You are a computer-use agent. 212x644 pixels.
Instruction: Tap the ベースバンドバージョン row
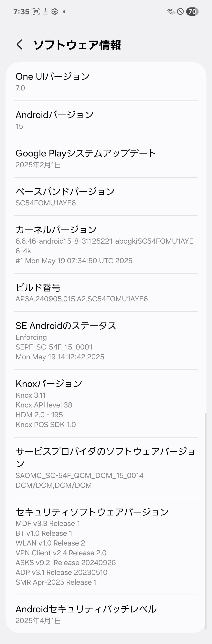pos(106,197)
